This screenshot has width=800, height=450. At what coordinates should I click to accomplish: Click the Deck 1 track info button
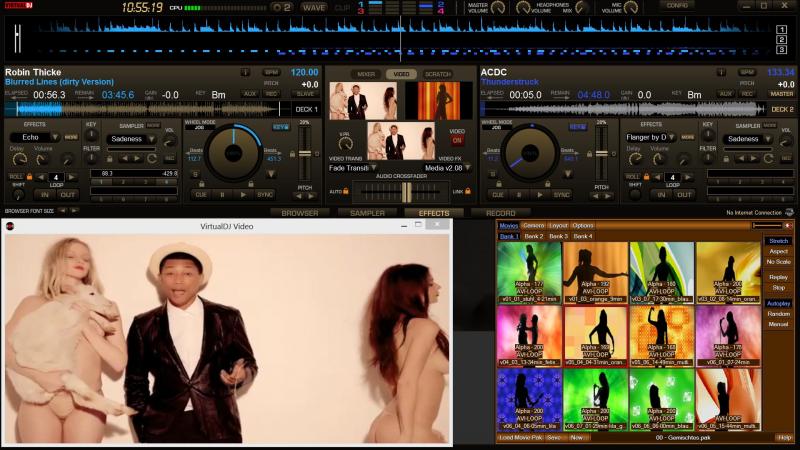tap(245, 72)
